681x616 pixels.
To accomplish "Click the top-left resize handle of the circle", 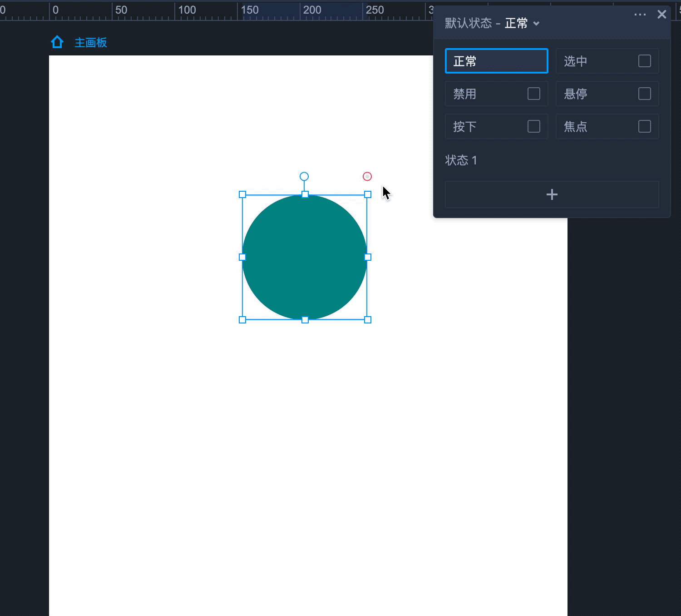I will (x=242, y=194).
